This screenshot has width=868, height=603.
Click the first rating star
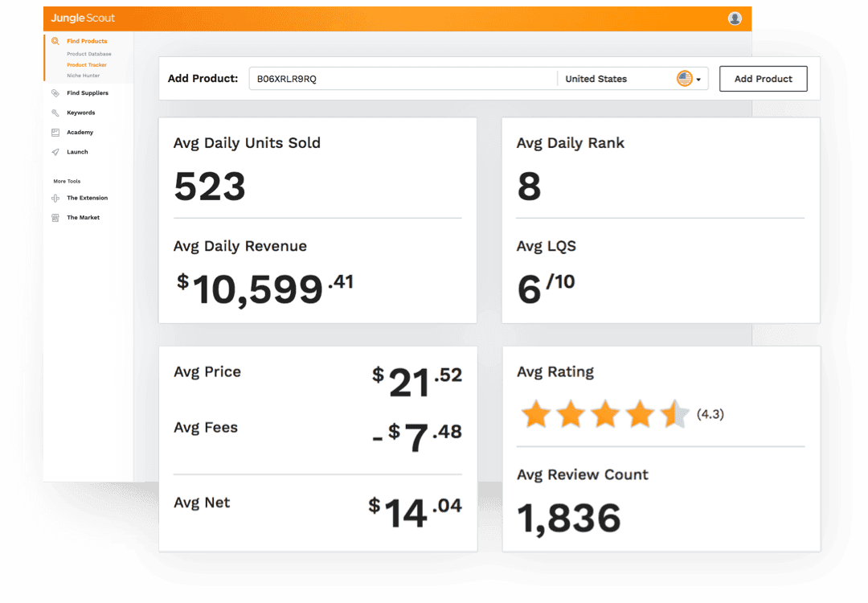[536, 414]
